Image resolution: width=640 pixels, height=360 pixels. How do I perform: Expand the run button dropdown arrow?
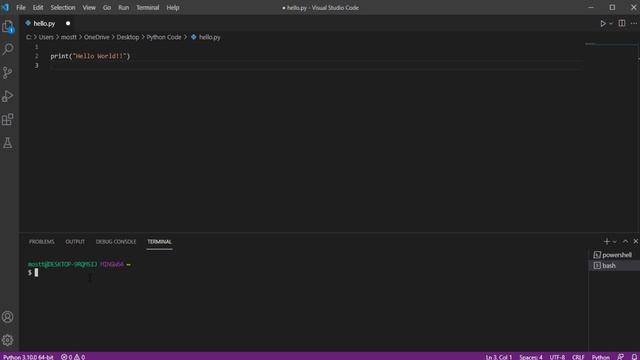click(x=611, y=24)
